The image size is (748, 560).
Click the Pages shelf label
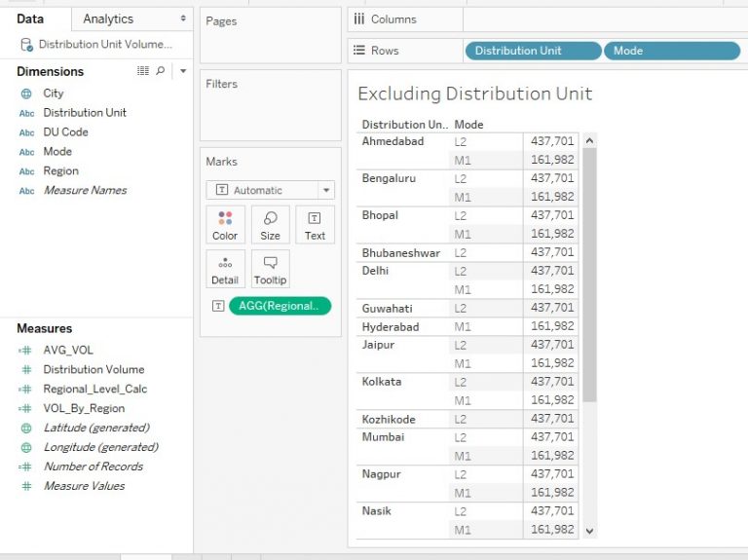[x=221, y=21]
